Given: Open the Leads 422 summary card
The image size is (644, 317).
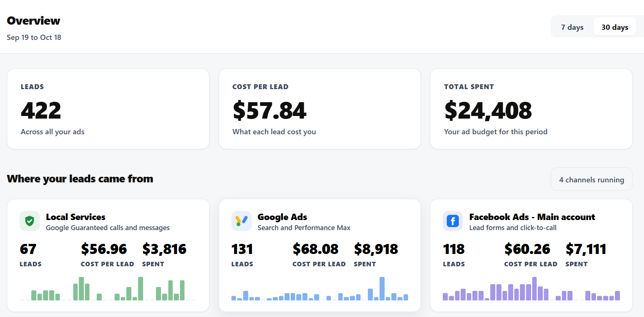Looking at the screenshot, I should pyautogui.click(x=108, y=109).
